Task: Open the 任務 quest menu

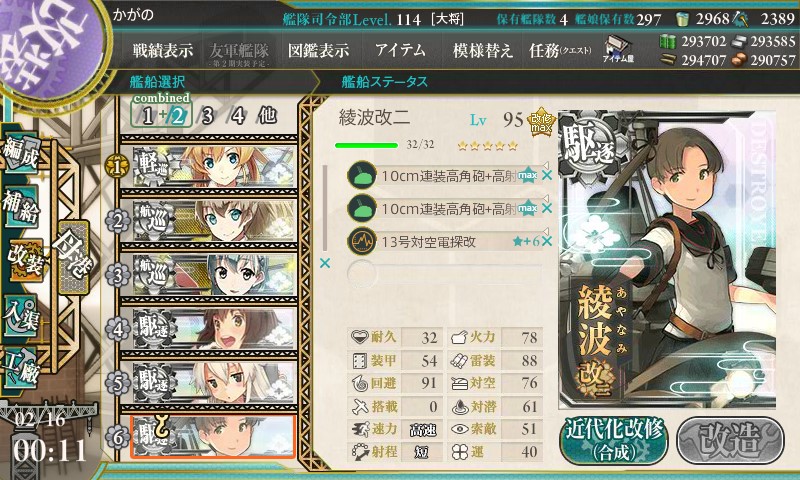Action: 560,50
